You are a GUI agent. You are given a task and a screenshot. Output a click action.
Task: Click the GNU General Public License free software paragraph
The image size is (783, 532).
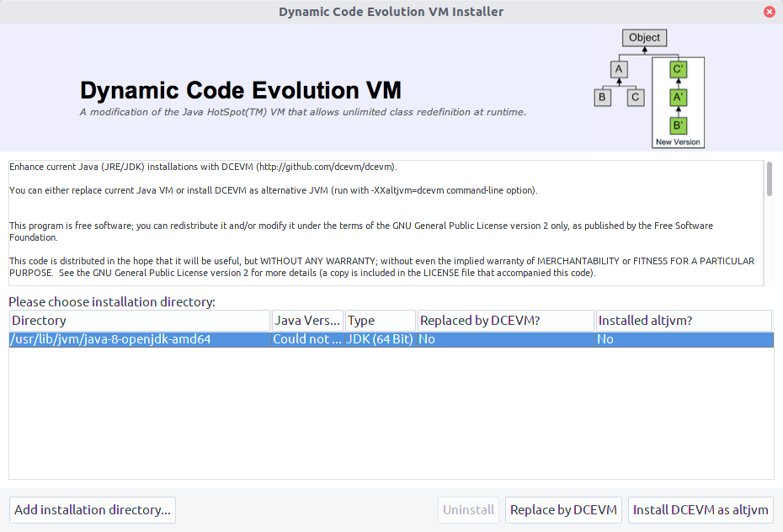pyautogui.click(x=361, y=231)
